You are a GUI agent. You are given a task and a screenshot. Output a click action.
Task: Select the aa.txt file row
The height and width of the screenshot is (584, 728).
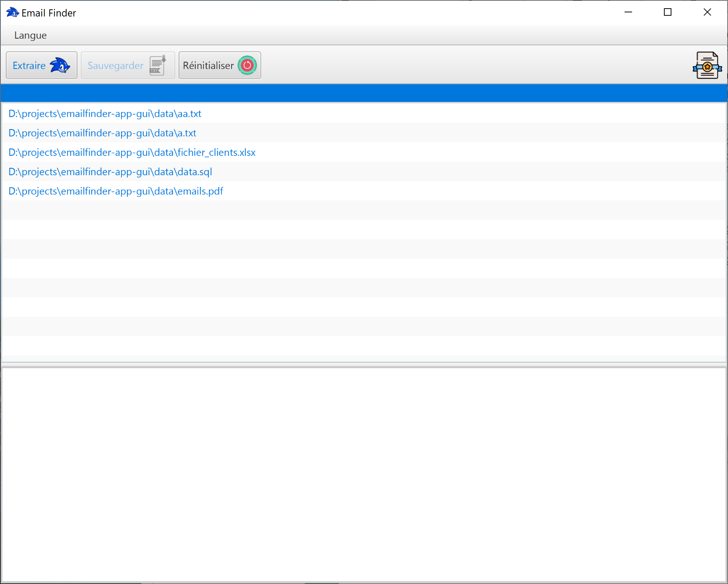pyautogui.click(x=363, y=114)
